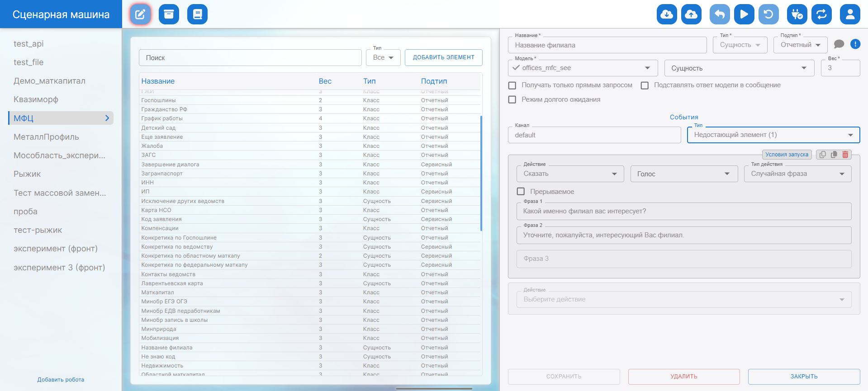Click the archive box icon in toolbar
Viewport: 868px width, 391px height.
click(169, 14)
